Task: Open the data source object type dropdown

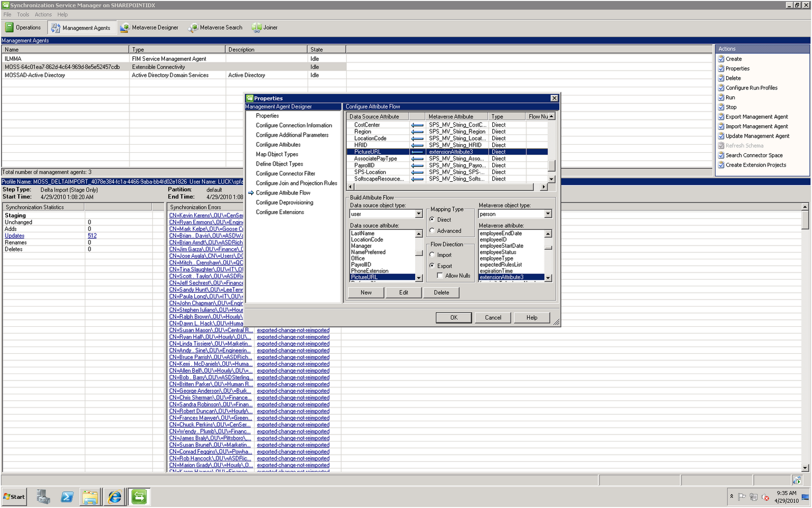Action: click(x=418, y=214)
